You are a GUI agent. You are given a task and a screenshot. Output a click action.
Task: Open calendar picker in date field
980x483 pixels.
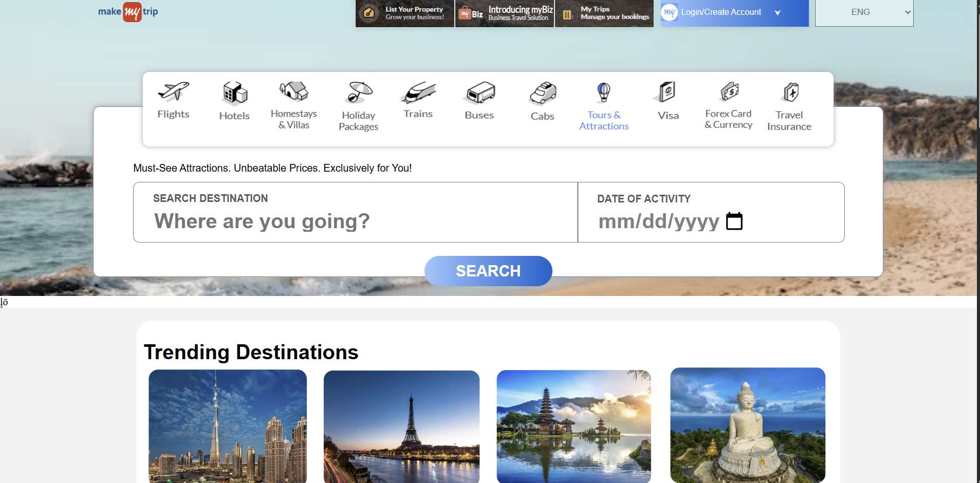[x=734, y=221]
